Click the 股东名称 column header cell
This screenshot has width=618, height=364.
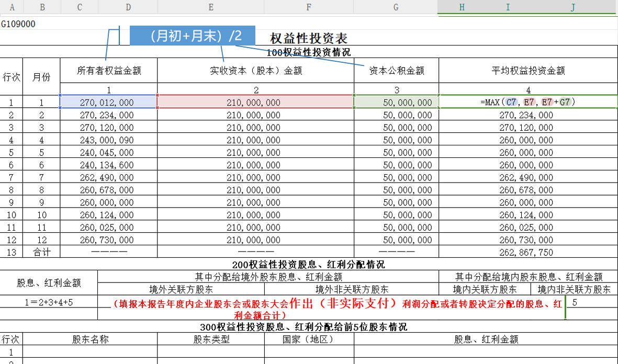point(90,339)
